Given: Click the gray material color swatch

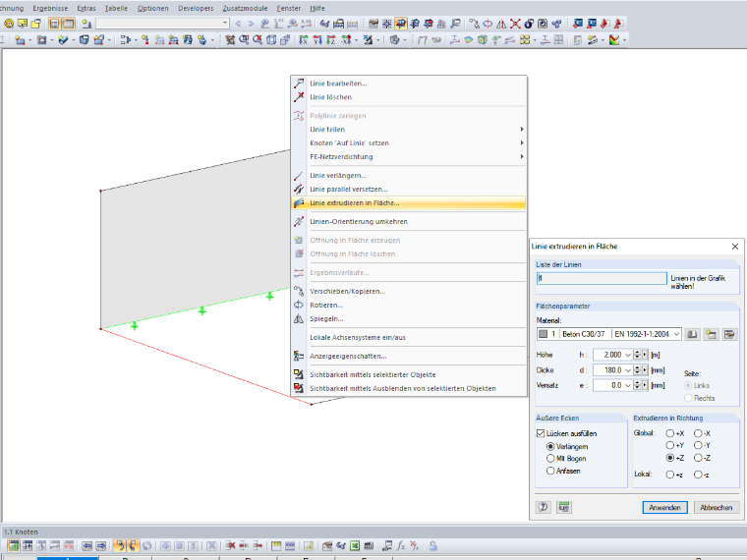Looking at the screenshot, I should [x=543, y=334].
